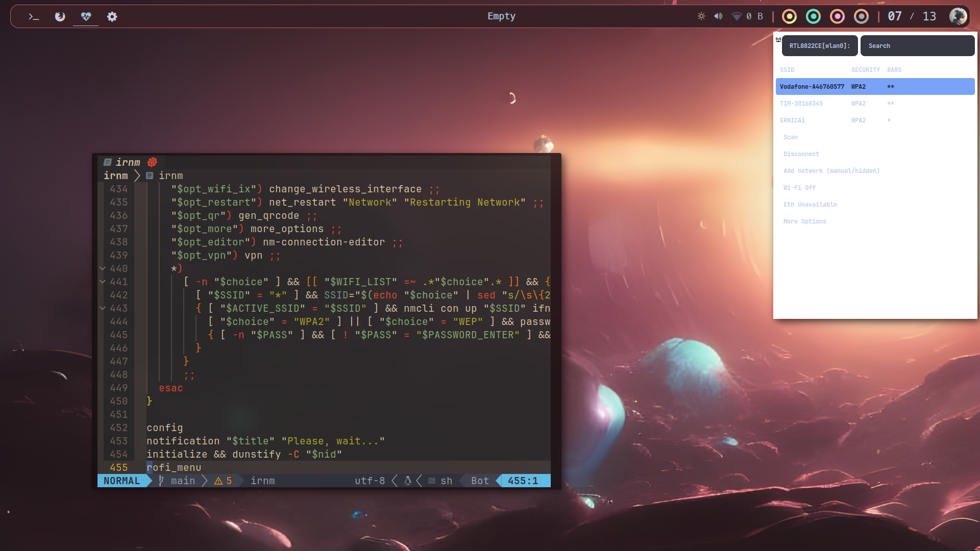Open More Options entry

804,221
